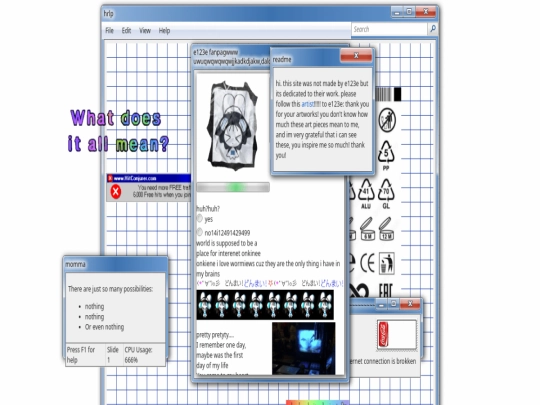Click the EAC mark icon

pos(386,290)
